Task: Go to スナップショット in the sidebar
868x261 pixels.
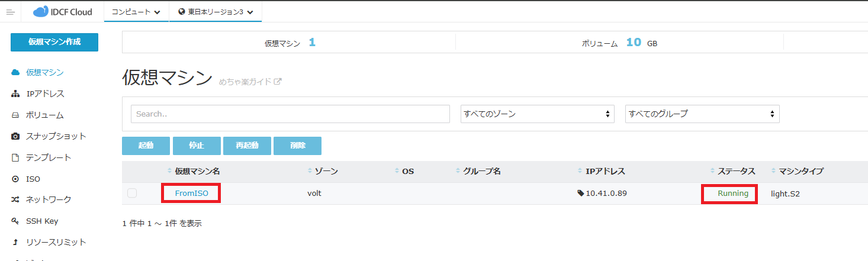Action: tap(56, 136)
